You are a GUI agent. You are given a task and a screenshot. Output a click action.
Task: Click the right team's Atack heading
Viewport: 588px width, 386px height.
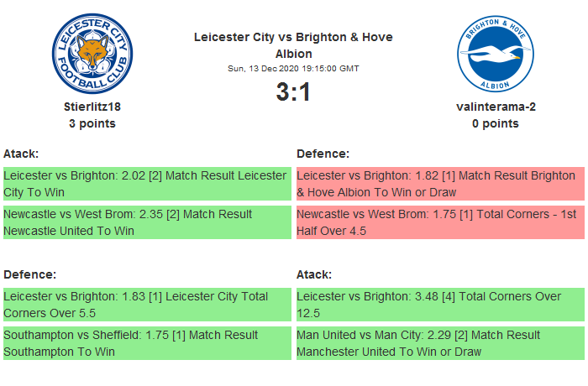314,274
